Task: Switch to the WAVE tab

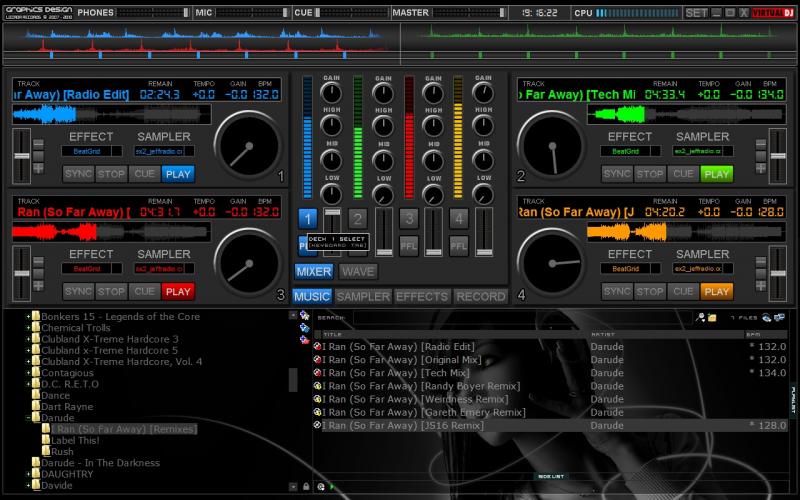Action: (x=358, y=271)
